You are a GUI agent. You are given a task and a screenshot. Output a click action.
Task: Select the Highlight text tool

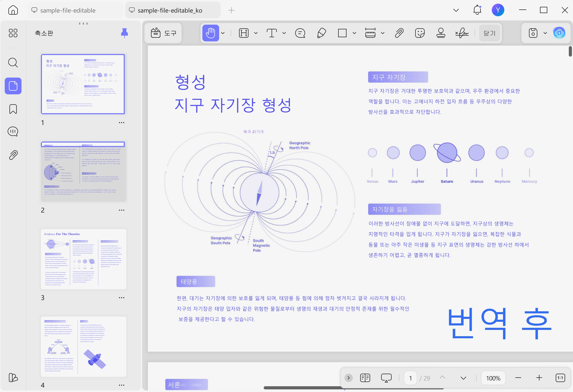(244, 33)
